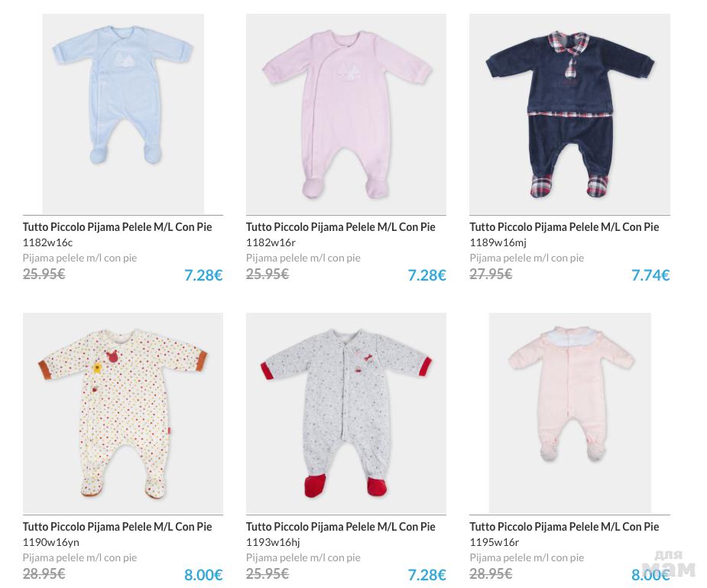The image size is (707, 588).
Task: Open the navy plaid pajama product image
Action: click(x=569, y=113)
